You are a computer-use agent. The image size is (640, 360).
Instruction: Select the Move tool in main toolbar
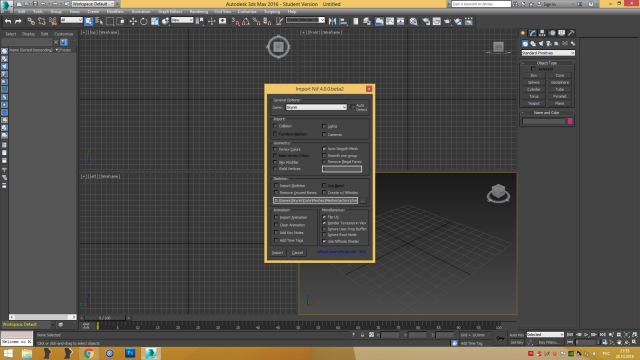[x=133, y=21]
